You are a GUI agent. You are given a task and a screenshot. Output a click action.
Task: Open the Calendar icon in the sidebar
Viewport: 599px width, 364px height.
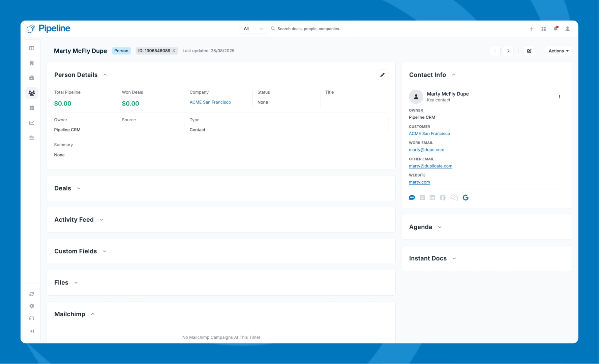(x=32, y=108)
